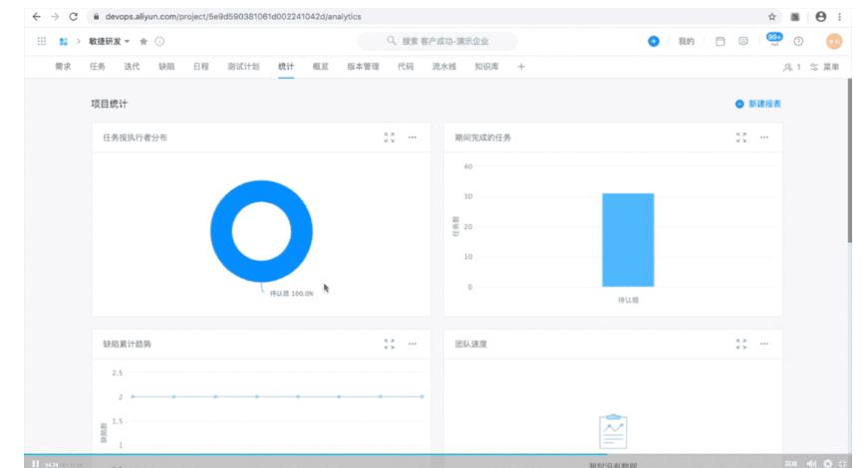Open more options for 缺陷累计趋势 chart

tap(413, 344)
